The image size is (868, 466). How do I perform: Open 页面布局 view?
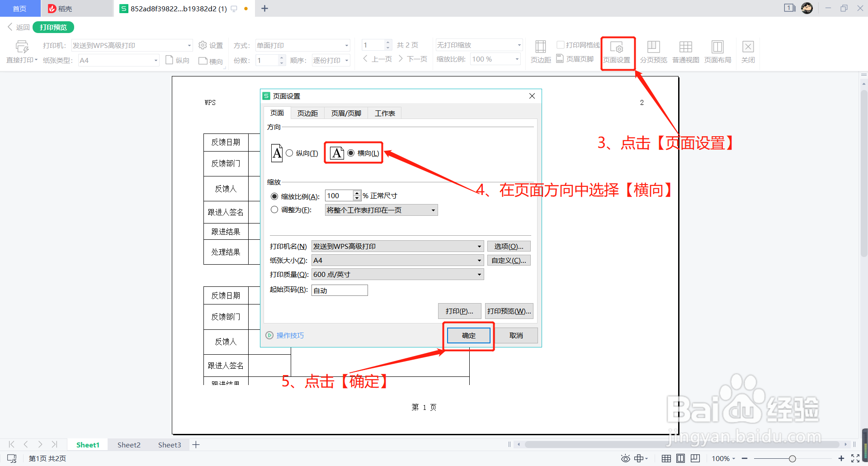pyautogui.click(x=717, y=51)
